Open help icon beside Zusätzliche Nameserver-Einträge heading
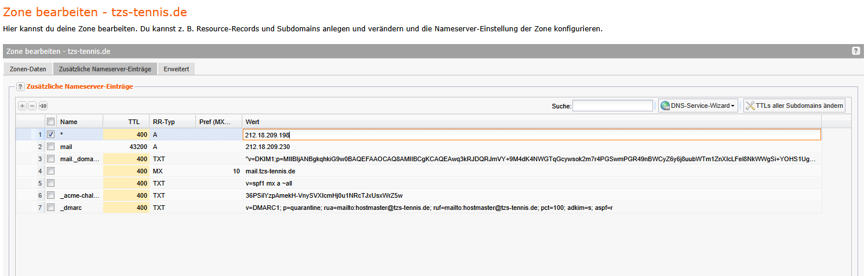Image resolution: width=868 pixels, height=276 pixels. click(x=20, y=87)
